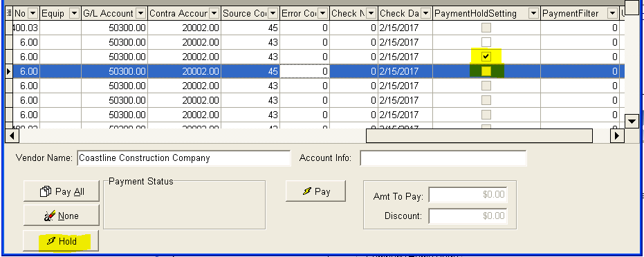Check the PaymentHoldSetting box in first row
The height and width of the screenshot is (257, 644).
tap(486, 28)
